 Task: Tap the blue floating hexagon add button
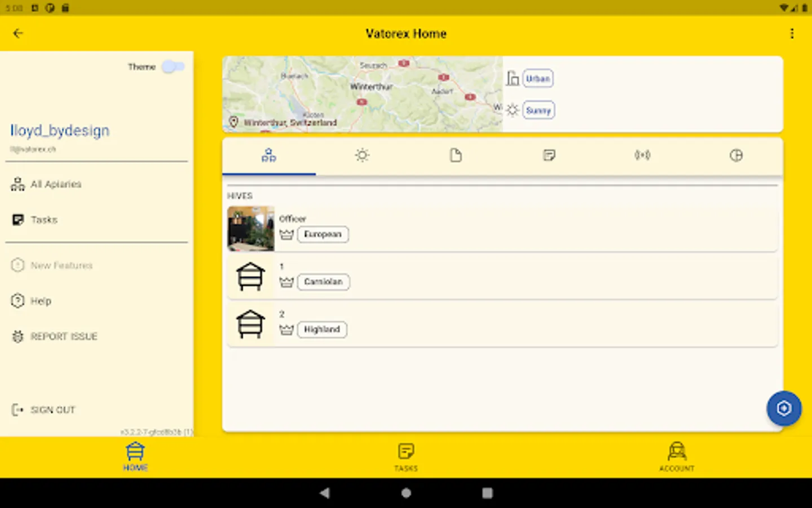[784, 408]
